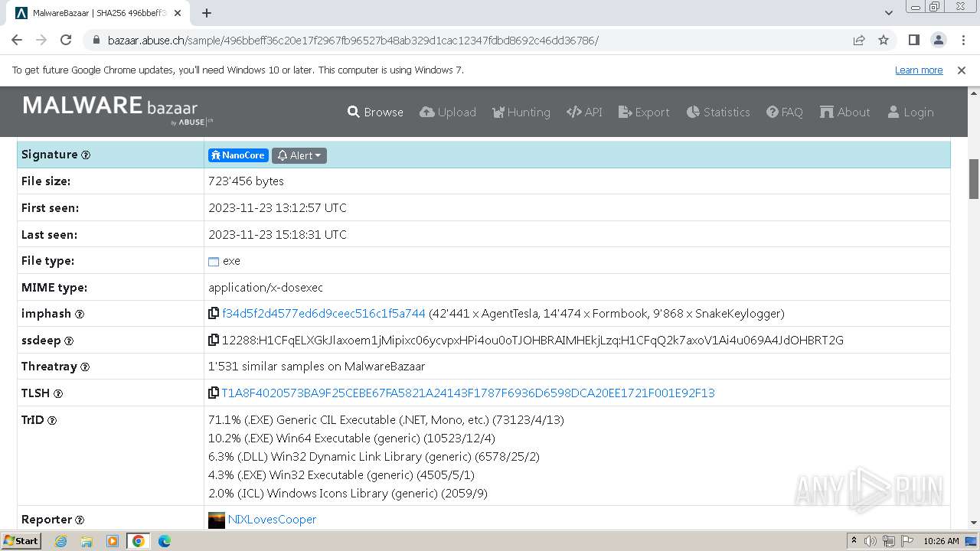Select the 71.1% Generic CIL Executable line

[386, 420]
